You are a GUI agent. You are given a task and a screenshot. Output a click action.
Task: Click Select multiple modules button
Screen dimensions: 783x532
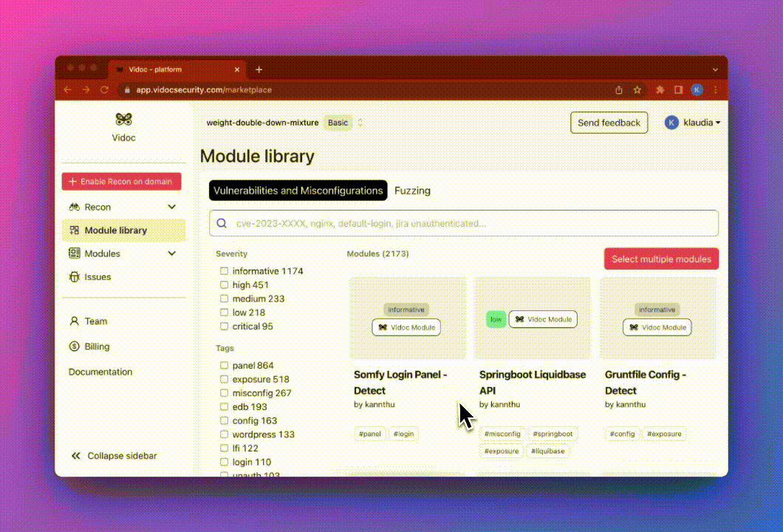pos(661,259)
